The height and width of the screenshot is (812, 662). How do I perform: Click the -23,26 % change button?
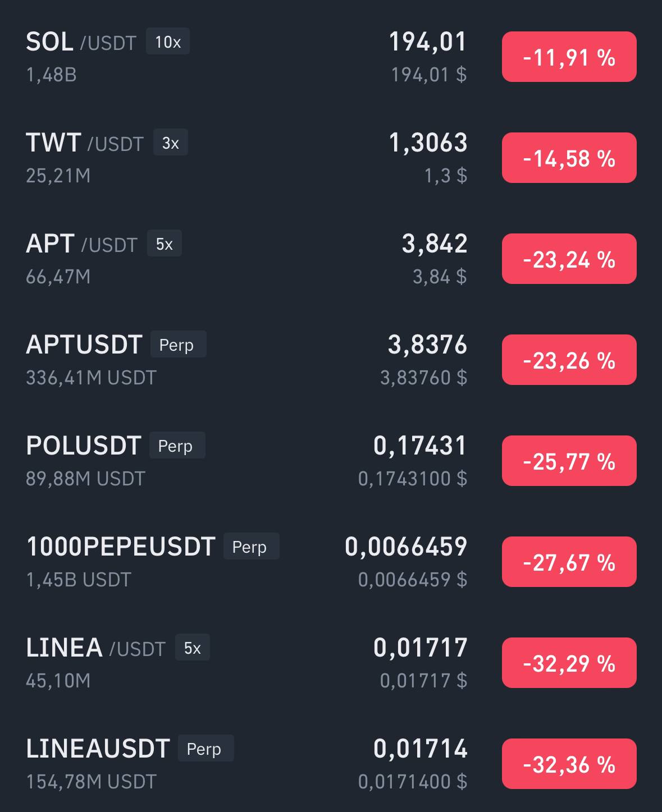point(569,360)
